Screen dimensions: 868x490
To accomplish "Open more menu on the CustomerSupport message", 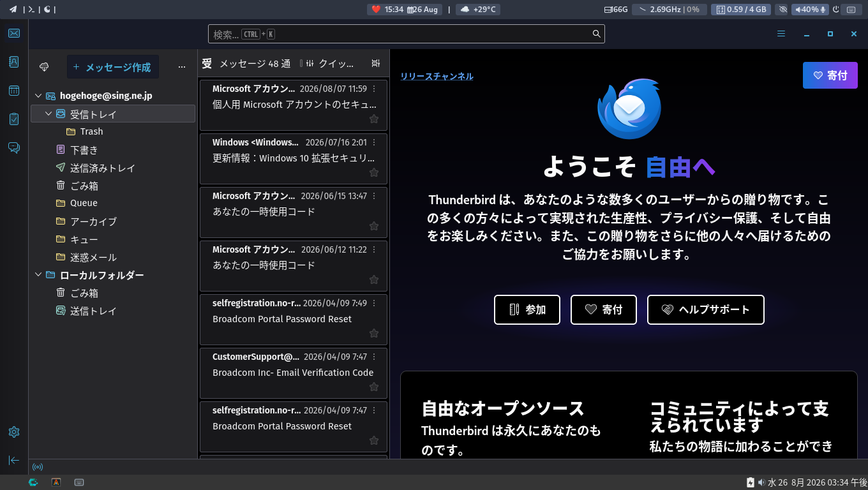I will click(x=375, y=357).
